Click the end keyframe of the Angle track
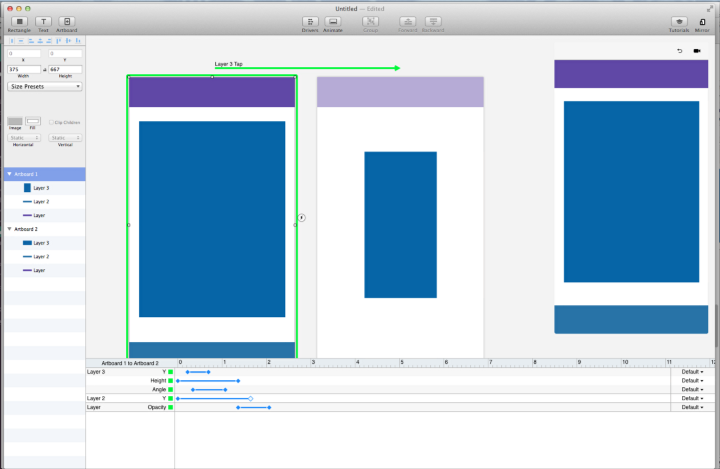Image resolution: width=720 pixels, height=469 pixels. pos(225,390)
